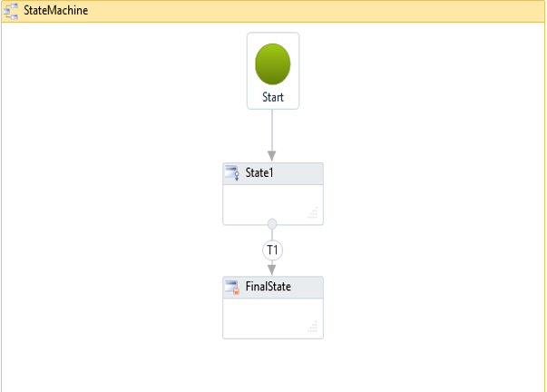Click the FinalState state icon
Screen dimensions: 547x392
(232, 288)
